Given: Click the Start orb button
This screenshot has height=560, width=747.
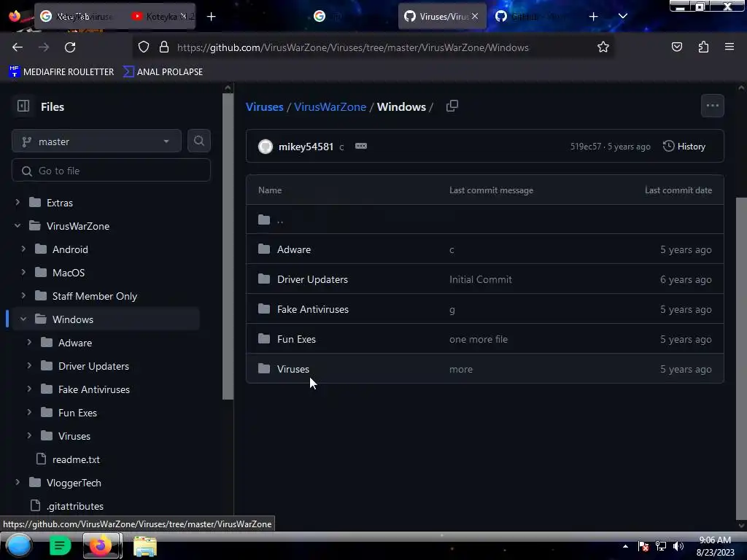Looking at the screenshot, I should (18, 545).
